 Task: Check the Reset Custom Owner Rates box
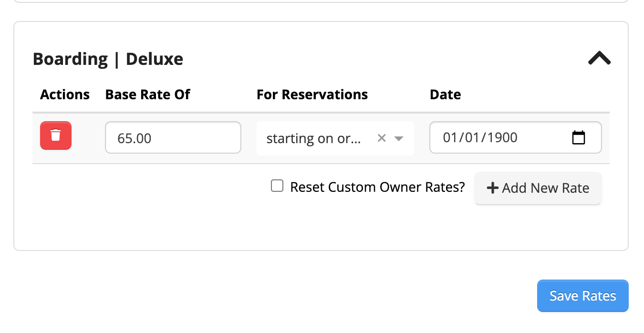277,186
